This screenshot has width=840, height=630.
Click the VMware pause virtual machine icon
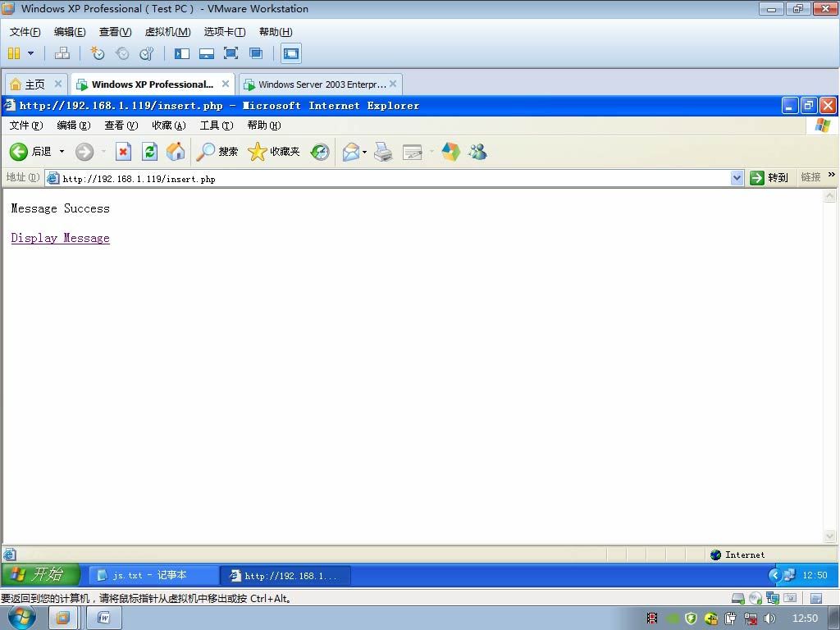[x=14, y=53]
